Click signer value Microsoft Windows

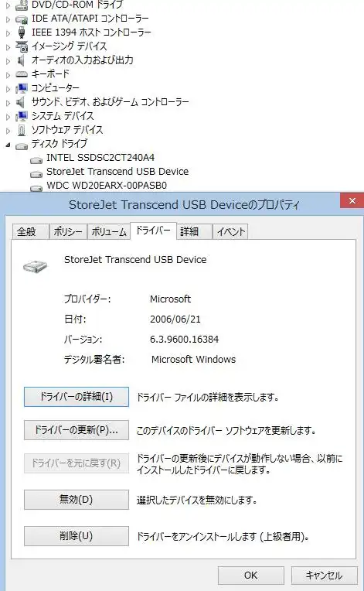(x=193, y=360)
